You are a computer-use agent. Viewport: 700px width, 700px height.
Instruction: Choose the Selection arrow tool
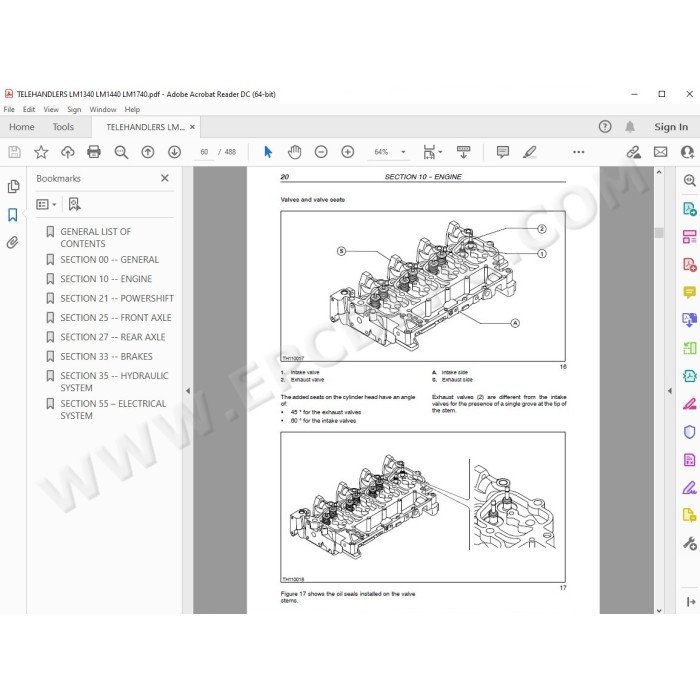tap(268, 152)
